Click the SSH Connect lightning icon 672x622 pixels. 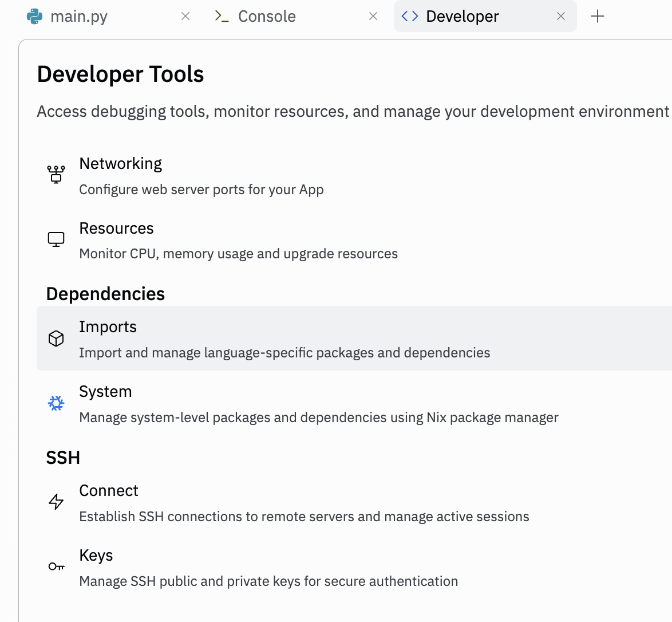tap(56, 502)
